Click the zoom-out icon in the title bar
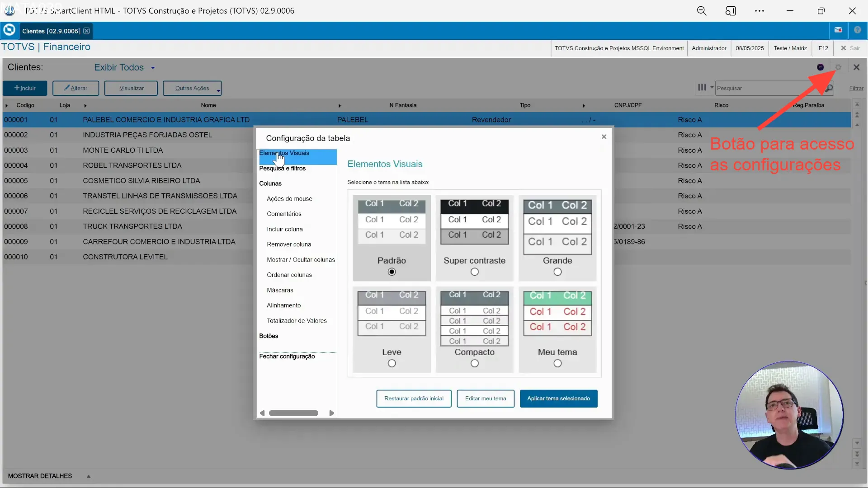 [702, 10]
